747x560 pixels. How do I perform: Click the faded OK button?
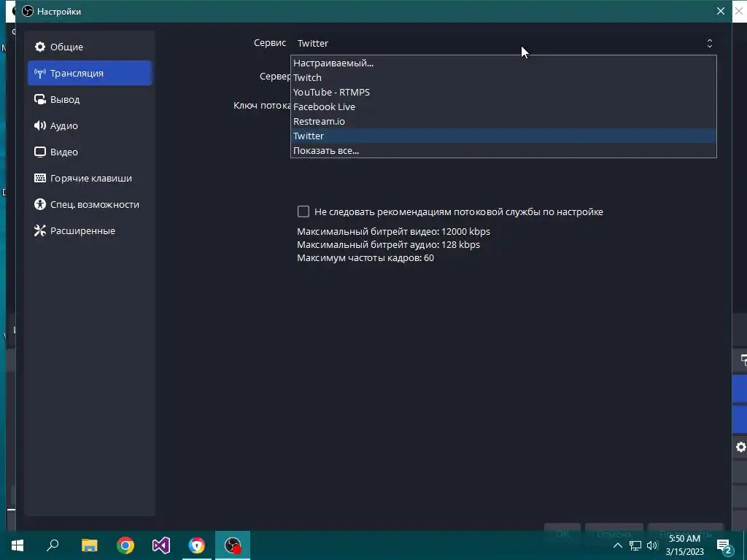pyautogui.click(x=562, y=534)
